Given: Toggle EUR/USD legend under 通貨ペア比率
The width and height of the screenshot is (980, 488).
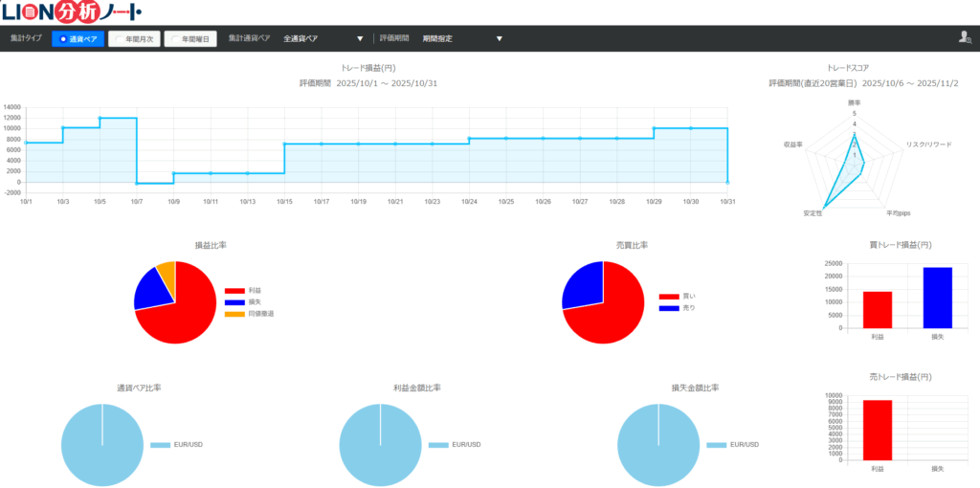Looking at the screenshot, I should pyautogui.click(x=159, y=445).
